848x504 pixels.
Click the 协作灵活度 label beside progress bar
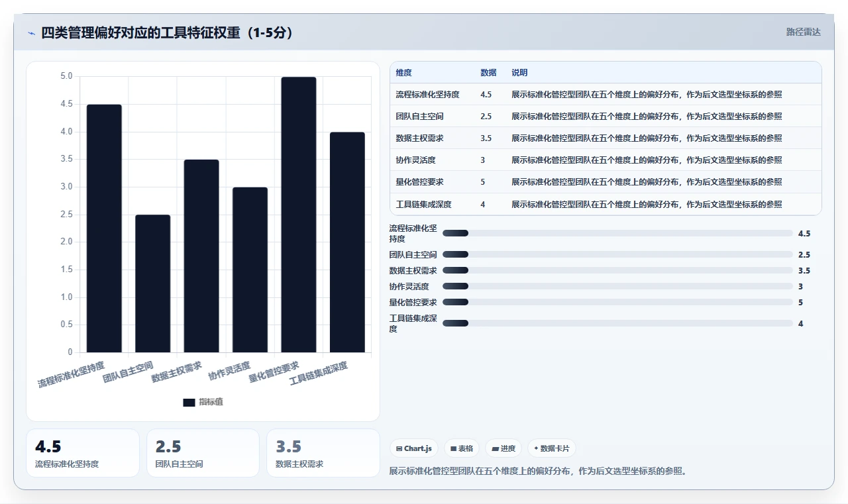point(409,286)
